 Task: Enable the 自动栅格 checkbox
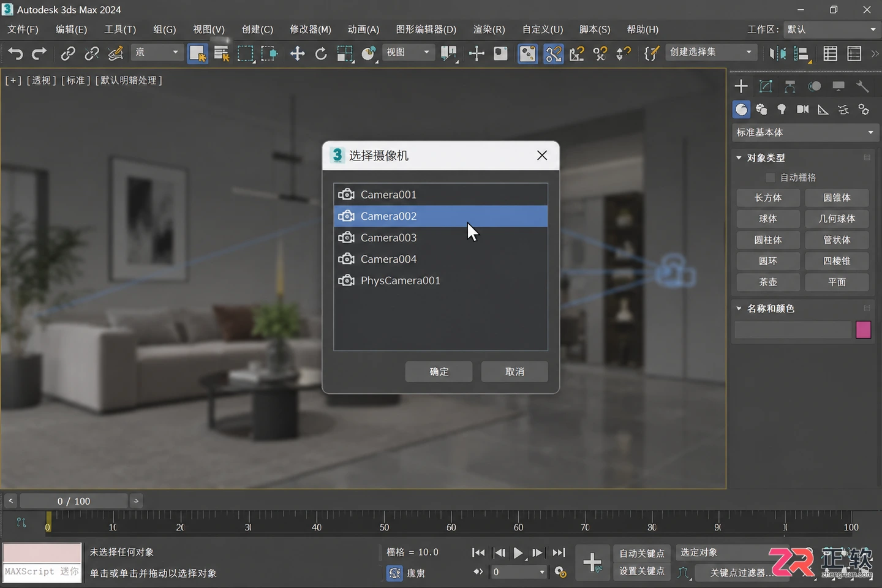[771, 178]
